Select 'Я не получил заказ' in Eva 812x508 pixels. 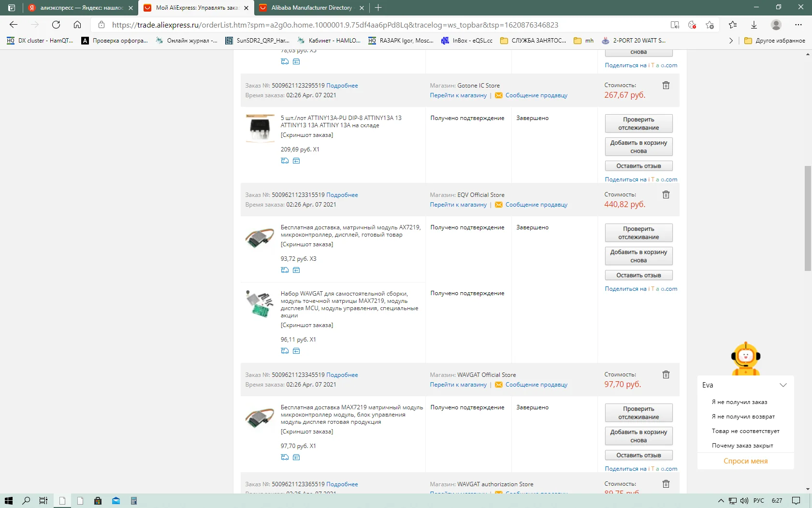(739, 402)
